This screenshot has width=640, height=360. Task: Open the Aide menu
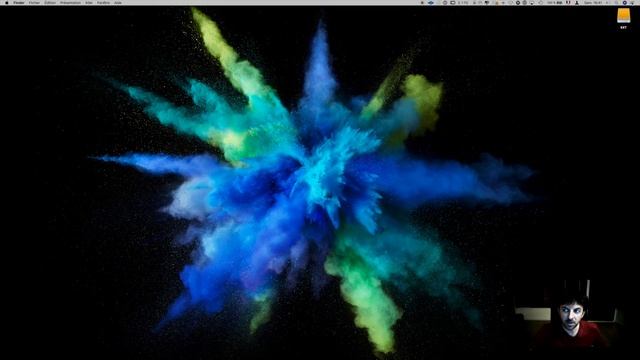(118, 2)
